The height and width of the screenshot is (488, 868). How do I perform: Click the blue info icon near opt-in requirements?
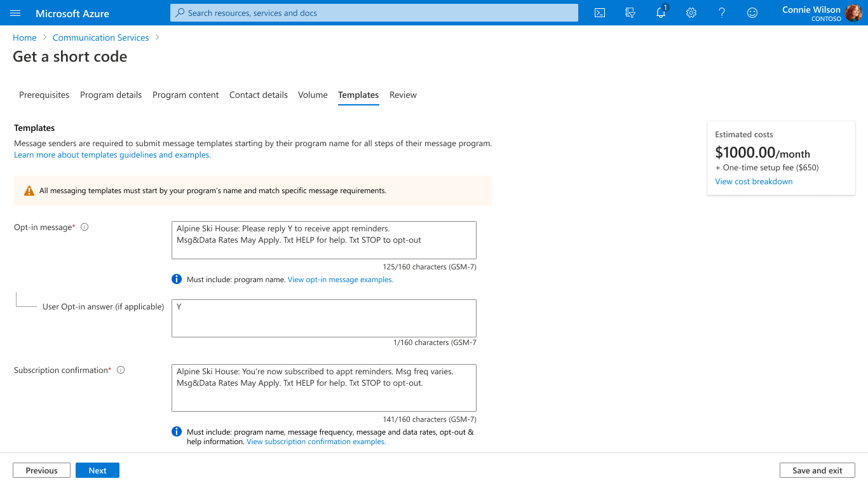coord(176,279)
